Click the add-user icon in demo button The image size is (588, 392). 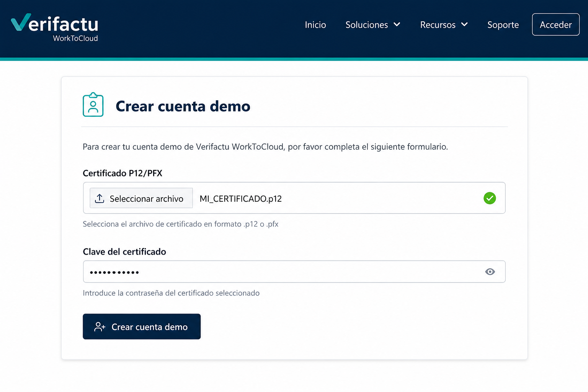[x=100, y=327]
